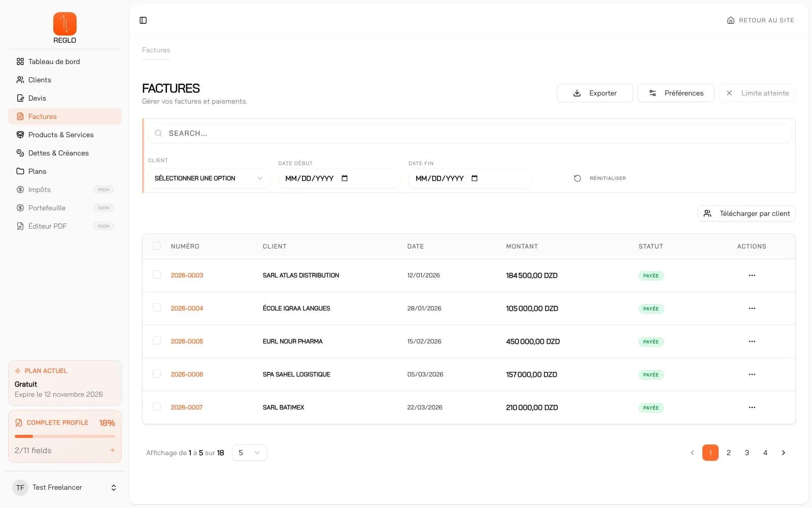Open actions menu for invoice 2026-0006
The image size is (812, 508).
tap(752, 374)
